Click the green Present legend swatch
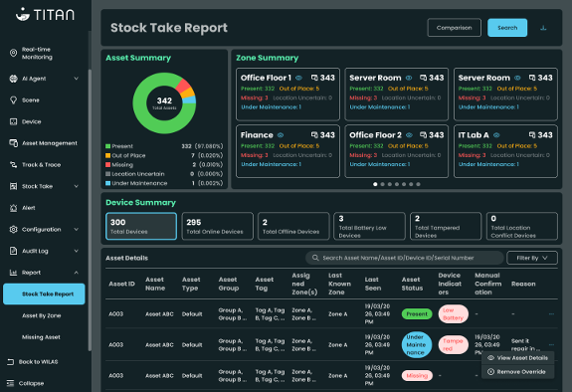The image size is (572, 392). (x=108, y=146)
